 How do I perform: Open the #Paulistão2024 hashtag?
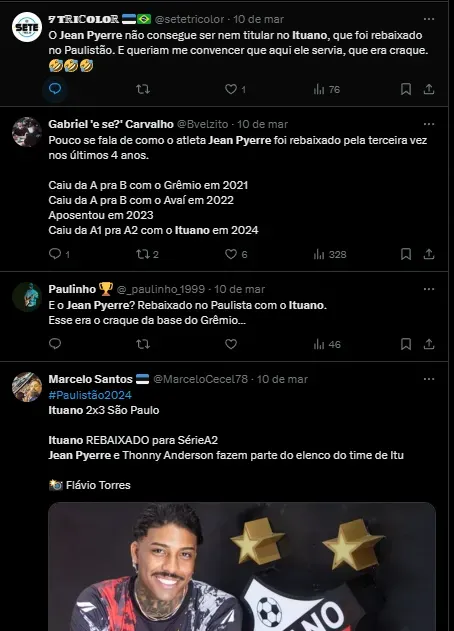click(90, 395)
